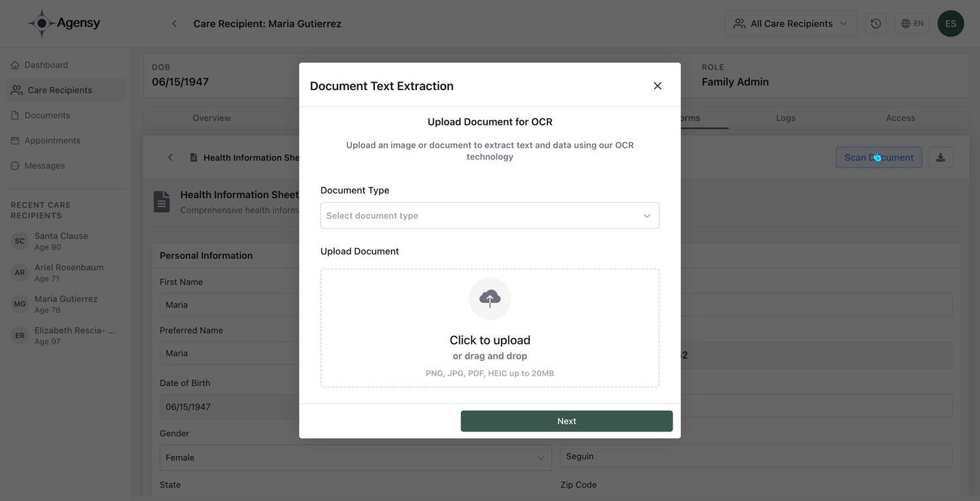Click the city field containing Seguin
980x501 pixels.
[756, 457]
